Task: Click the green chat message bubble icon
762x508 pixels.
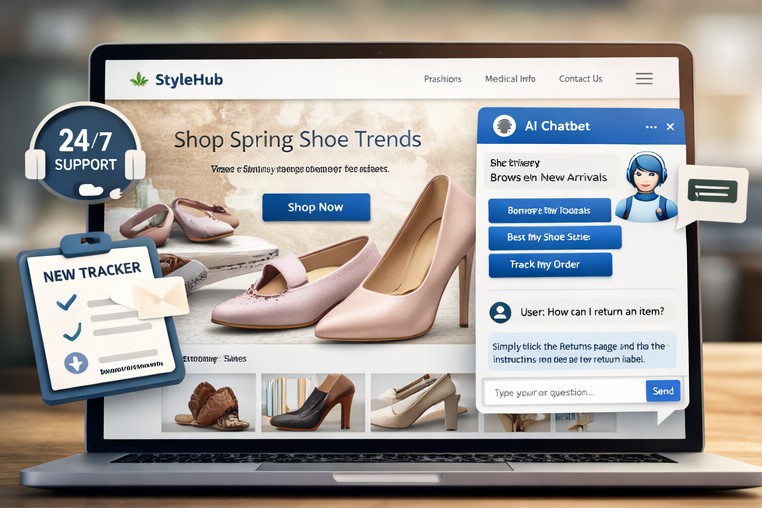Action: [x=713, y=192]
